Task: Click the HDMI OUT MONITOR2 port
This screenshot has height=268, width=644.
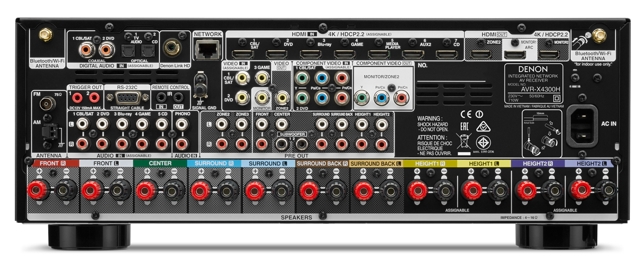Action: (548, 54)
